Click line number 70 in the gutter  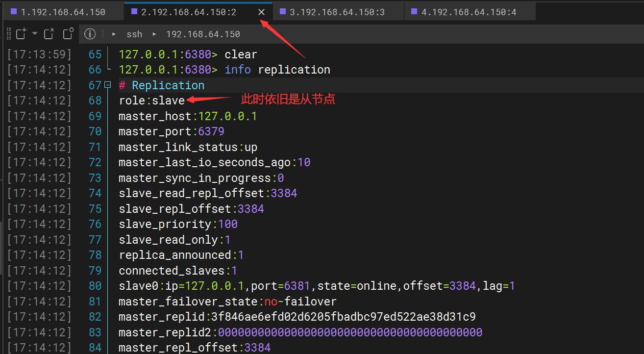(95, 131)
